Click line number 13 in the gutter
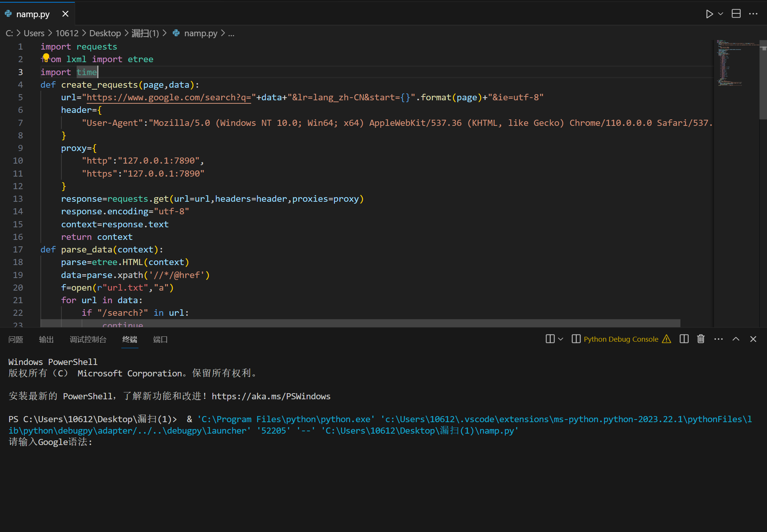767x532 pixels. [18, 199]
